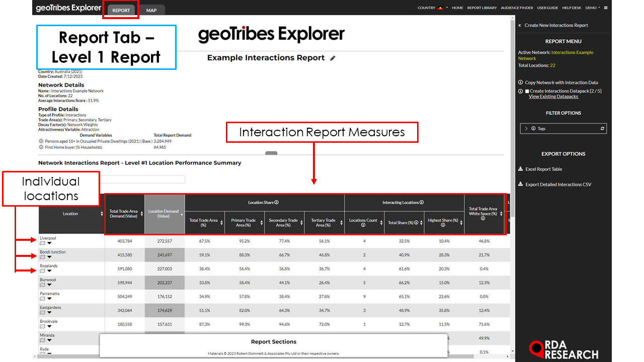The height and width of the screenshot is (362, 644).
Task: Click Export Detailed Interactions CSV
Action: pyautogui.click(x=558, y=185)
